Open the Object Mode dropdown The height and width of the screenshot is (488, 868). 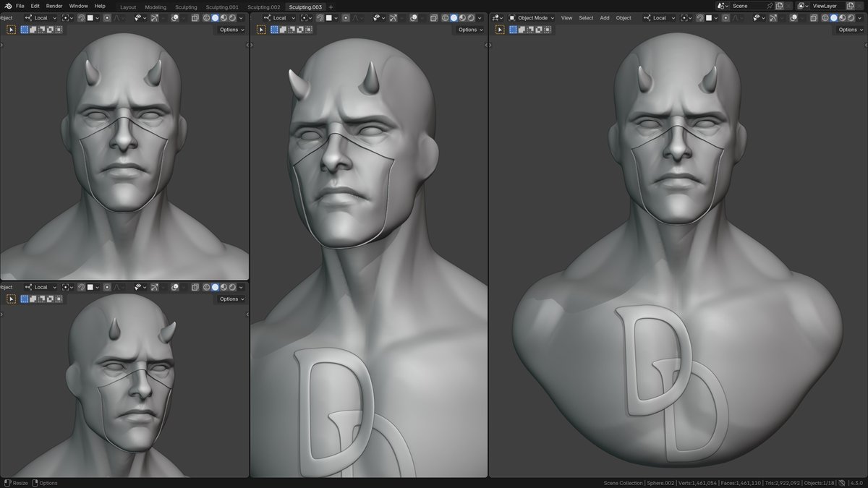(532, 17)
